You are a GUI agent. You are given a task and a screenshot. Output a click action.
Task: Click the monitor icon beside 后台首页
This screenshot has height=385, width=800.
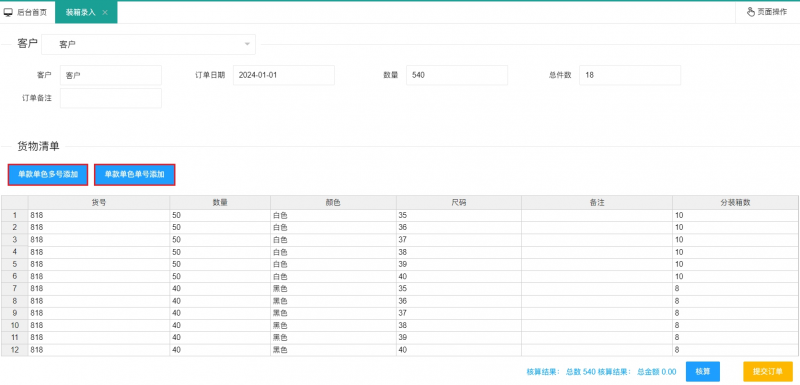point(8,12)
